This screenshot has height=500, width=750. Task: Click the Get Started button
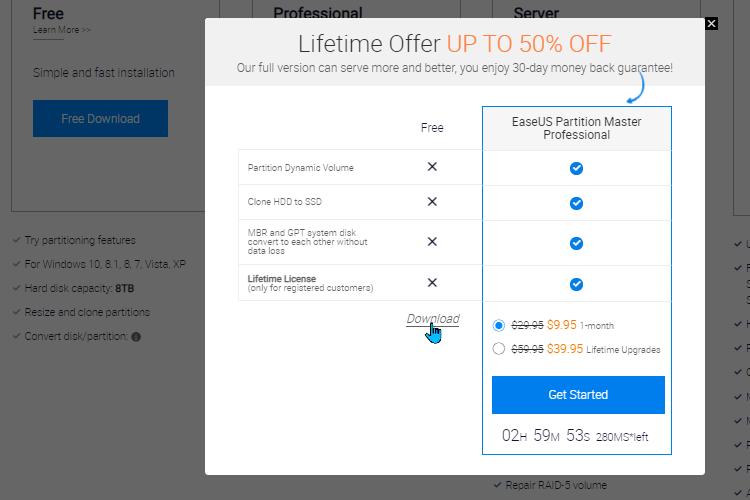click(x=578, y=395)
